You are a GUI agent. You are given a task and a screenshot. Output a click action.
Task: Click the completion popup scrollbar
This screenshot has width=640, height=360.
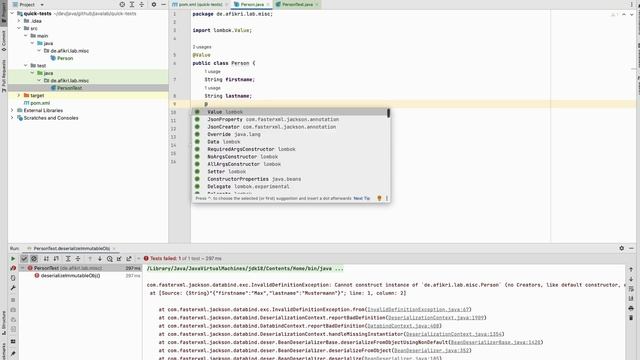(x=388, y=113)
